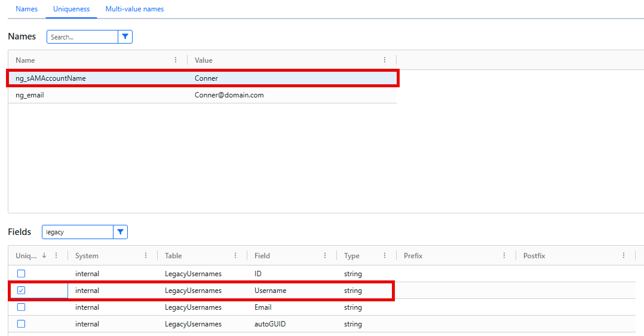Check the uniqueness box for autoGUID field
The width and height of the screenshot is (644, 336).
pos(22,324)
